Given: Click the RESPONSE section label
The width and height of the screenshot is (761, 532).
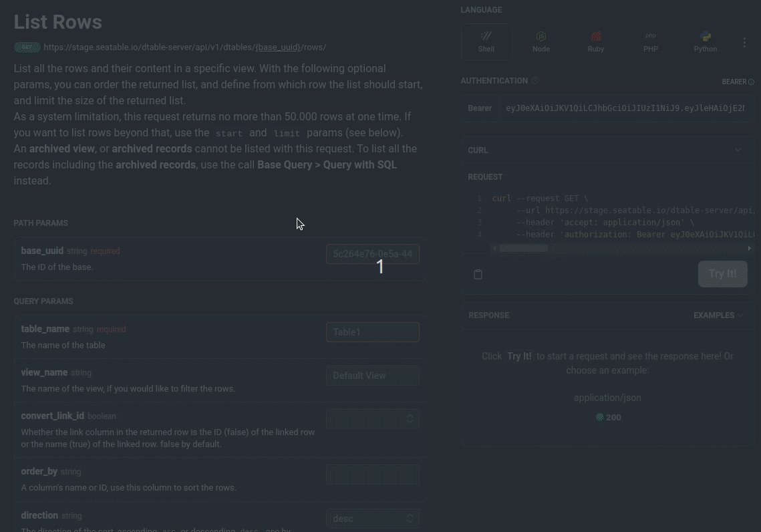Looking at the screenshot, I should click(x=488, y=315).
